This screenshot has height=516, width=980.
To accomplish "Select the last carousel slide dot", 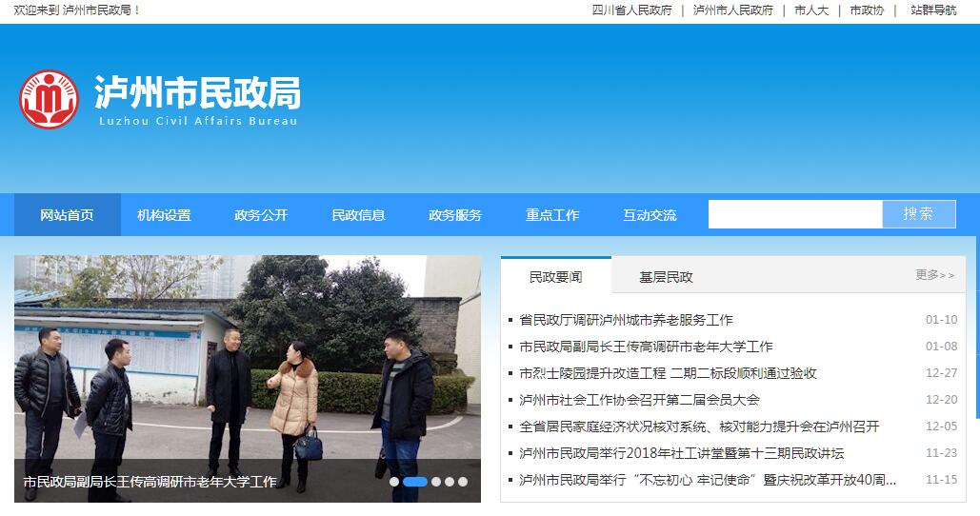I will click(463, 482).
